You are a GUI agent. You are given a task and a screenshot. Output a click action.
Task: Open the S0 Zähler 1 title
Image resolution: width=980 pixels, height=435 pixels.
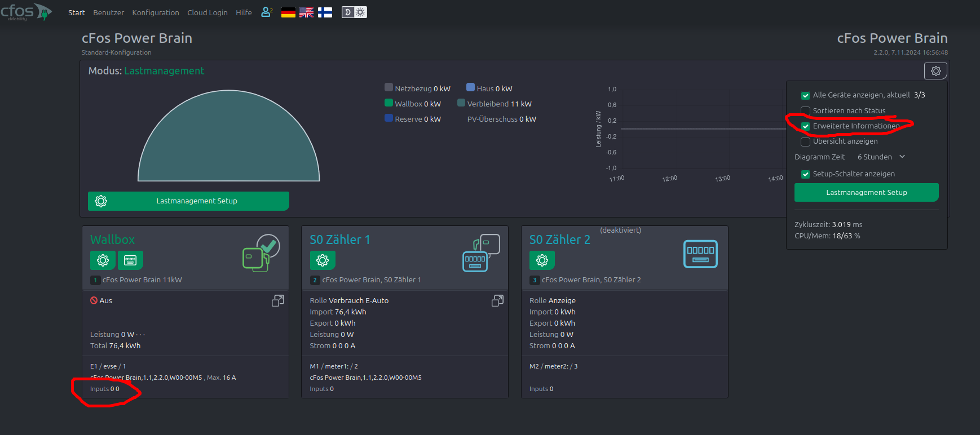340,239
